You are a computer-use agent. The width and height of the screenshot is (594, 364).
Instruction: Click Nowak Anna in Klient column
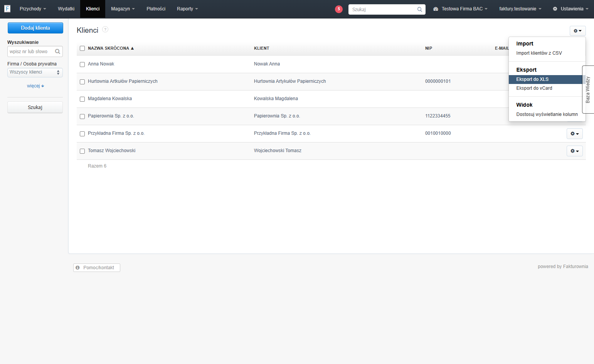pyautogui.click(x=267, y=64)
